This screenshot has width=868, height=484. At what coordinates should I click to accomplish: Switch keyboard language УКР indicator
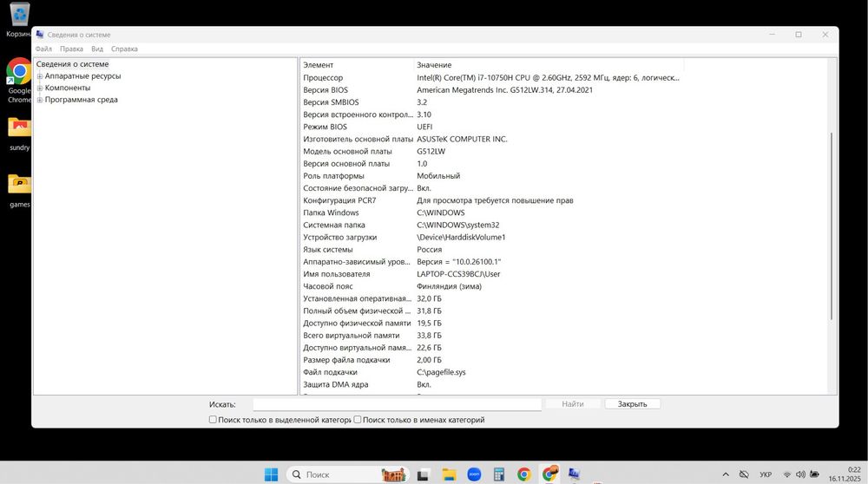[766, 474]
